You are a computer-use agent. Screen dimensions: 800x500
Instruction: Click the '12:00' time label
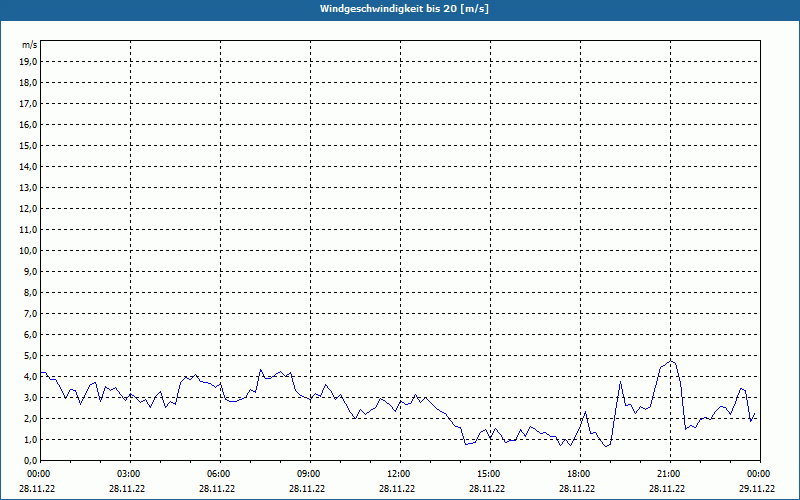(x=400, y=474)
